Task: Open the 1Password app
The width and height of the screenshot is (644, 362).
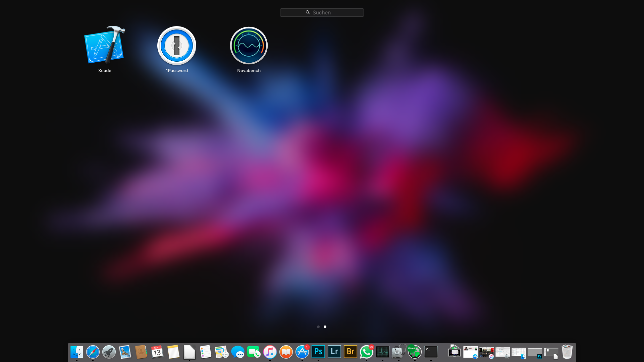Action: coord(177,46)
